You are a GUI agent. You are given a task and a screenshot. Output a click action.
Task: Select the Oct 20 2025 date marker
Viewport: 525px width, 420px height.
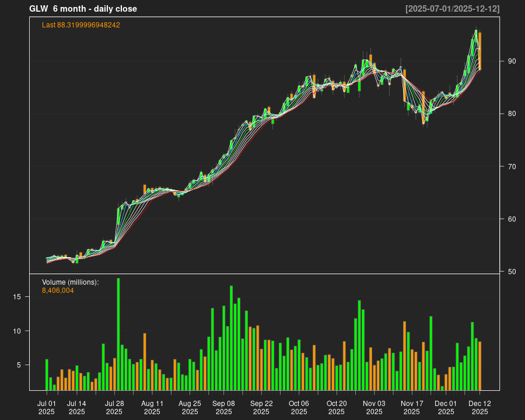[337, 407]
